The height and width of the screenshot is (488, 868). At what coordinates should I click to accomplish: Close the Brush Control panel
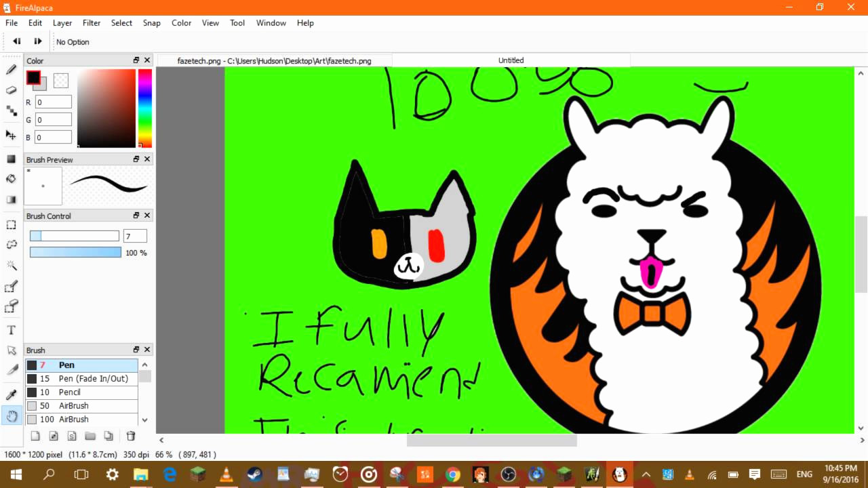tap(146, 215)
